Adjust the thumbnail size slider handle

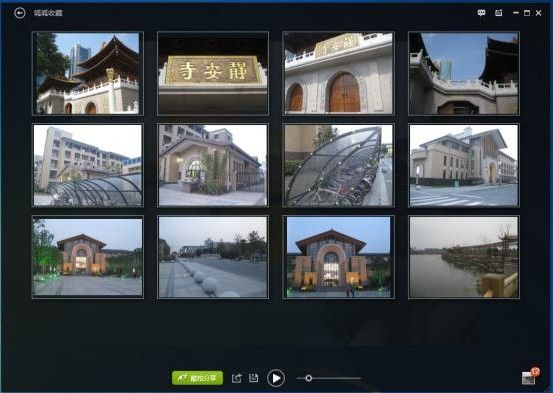click(309, 378)
